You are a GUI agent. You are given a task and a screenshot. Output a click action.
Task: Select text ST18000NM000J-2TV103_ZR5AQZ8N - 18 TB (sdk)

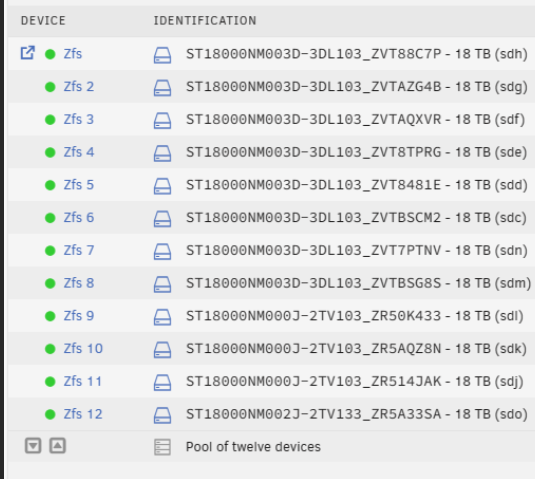pos(357,349)
